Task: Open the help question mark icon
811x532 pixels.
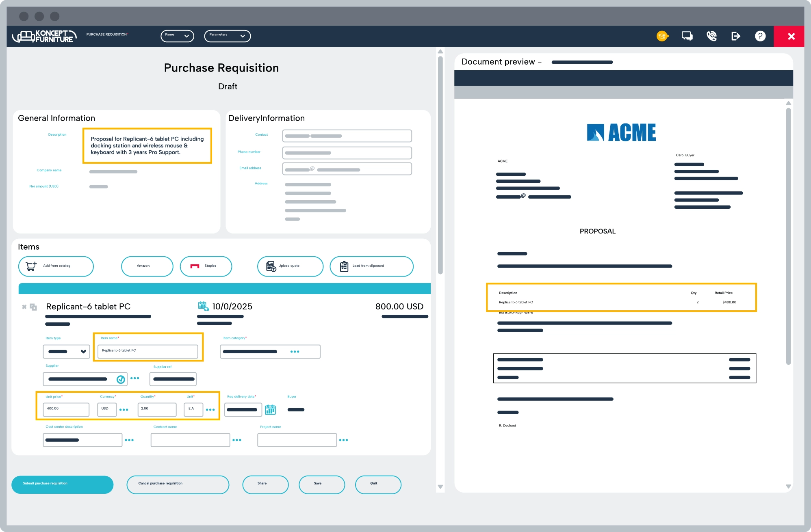Action: click(760, 36)
